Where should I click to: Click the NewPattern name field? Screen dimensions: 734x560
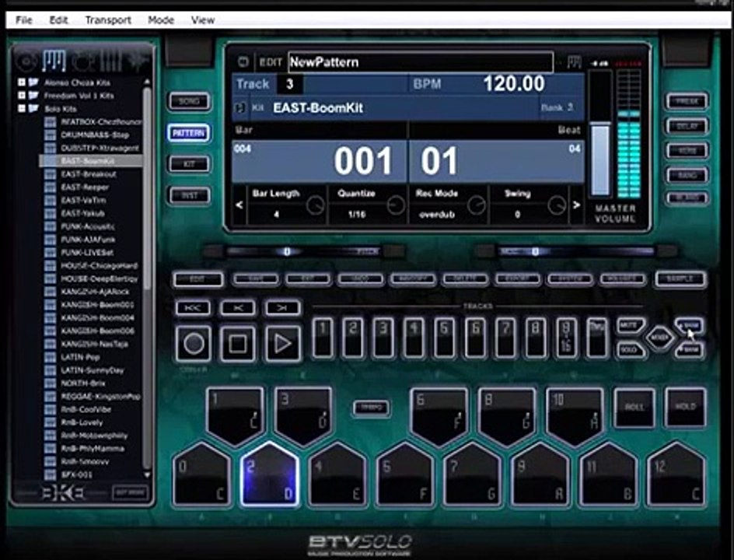(x=421, y=62)
